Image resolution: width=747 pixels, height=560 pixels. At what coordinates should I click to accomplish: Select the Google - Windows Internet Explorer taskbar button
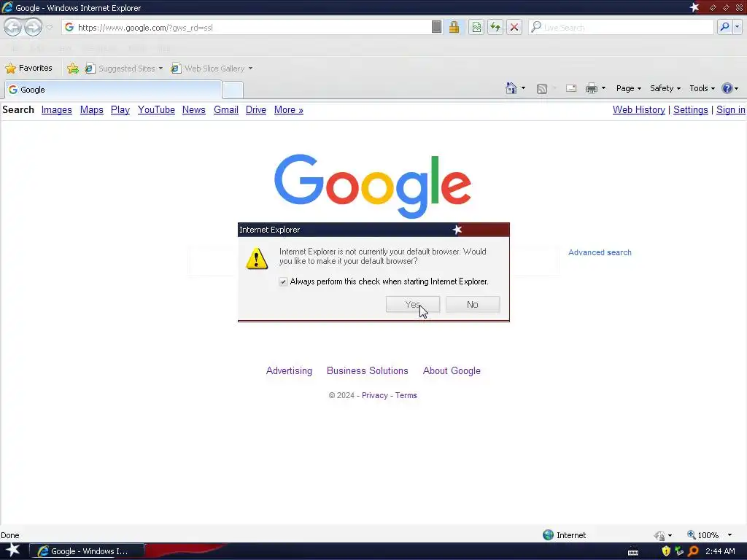[88, 551]
